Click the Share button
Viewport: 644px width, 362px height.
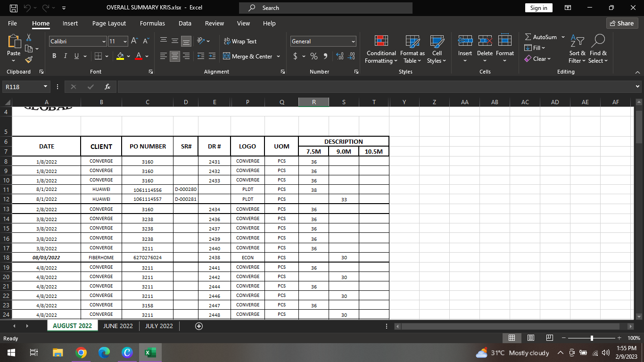pos(622,23)
